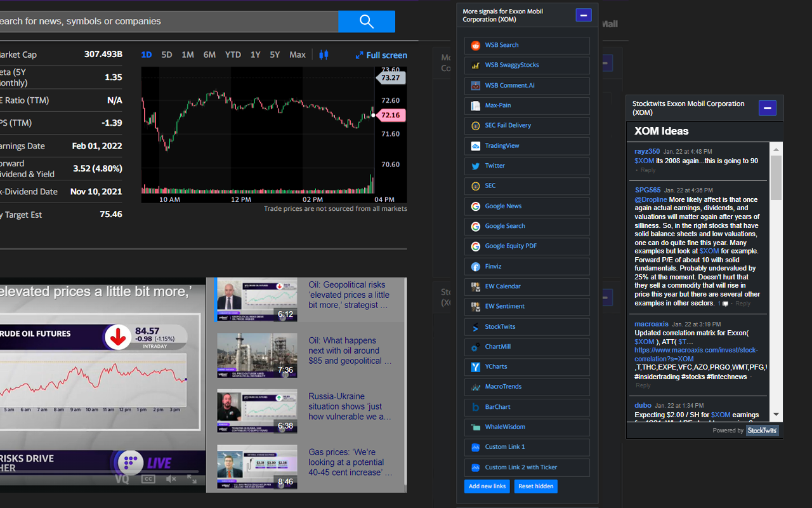Open Google Equity PDF link
Viewport: 812px width, 508px height.
click(527, 246)
